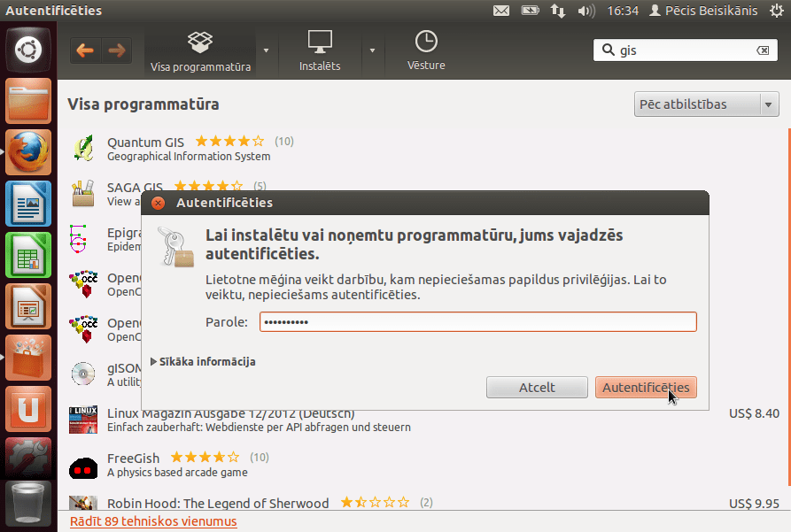791x532 pixels.
Task: Open System Settings from the launcher
Action: (28, 458)
